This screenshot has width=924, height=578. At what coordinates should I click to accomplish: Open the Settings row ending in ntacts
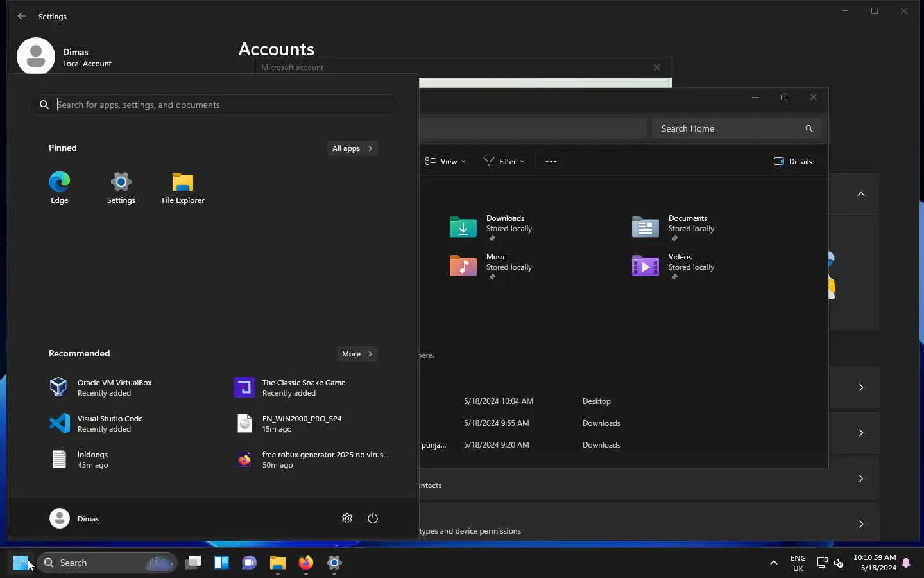[649, 478]
